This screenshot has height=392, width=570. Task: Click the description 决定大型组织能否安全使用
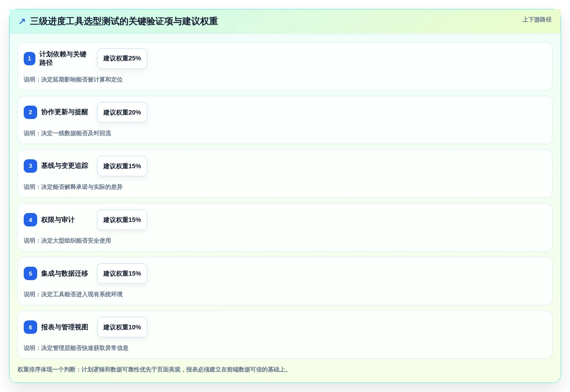67,241
